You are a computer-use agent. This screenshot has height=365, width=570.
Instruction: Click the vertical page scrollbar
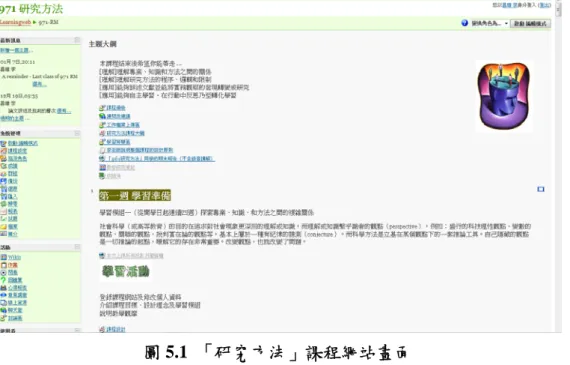tap(558, 166)
